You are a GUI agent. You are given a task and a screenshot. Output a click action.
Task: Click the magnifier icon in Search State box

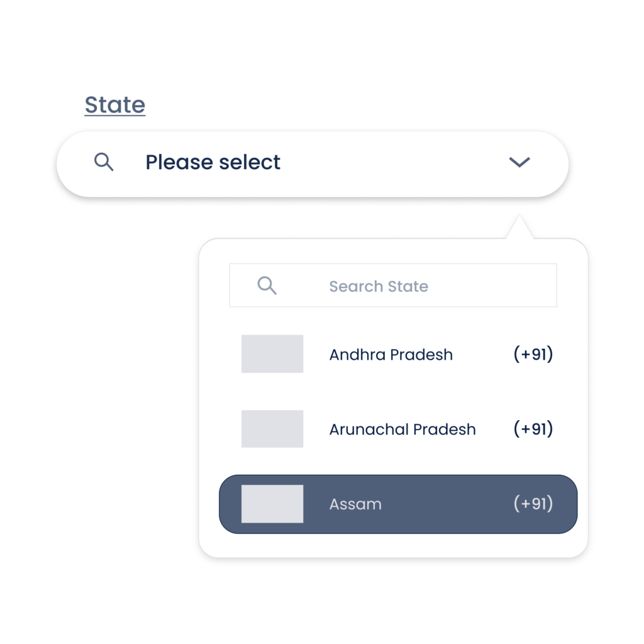tap(267, 286)
